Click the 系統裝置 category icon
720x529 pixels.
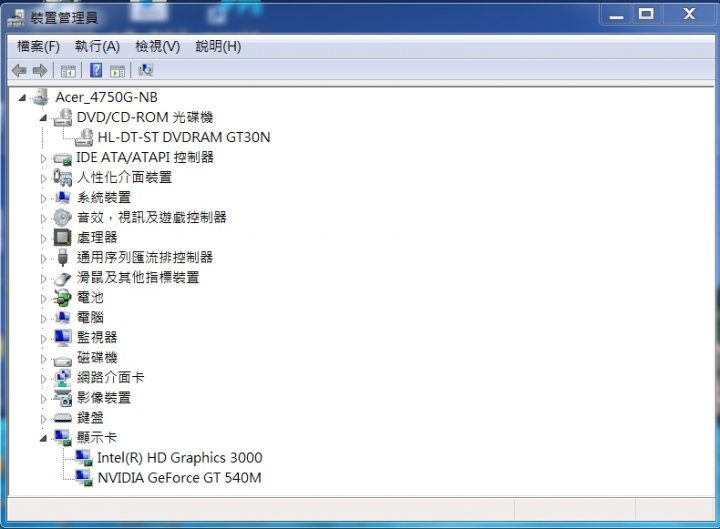point(62,197)
